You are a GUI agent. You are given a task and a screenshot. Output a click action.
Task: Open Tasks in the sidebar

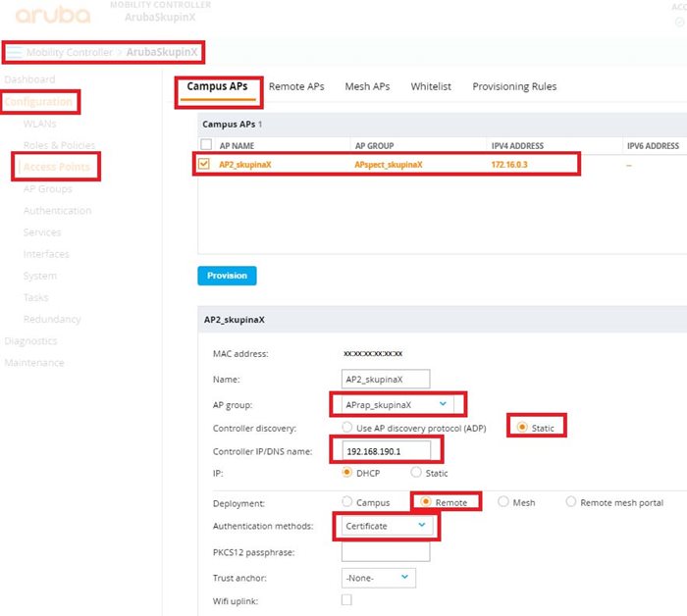[x=36, y=298]
